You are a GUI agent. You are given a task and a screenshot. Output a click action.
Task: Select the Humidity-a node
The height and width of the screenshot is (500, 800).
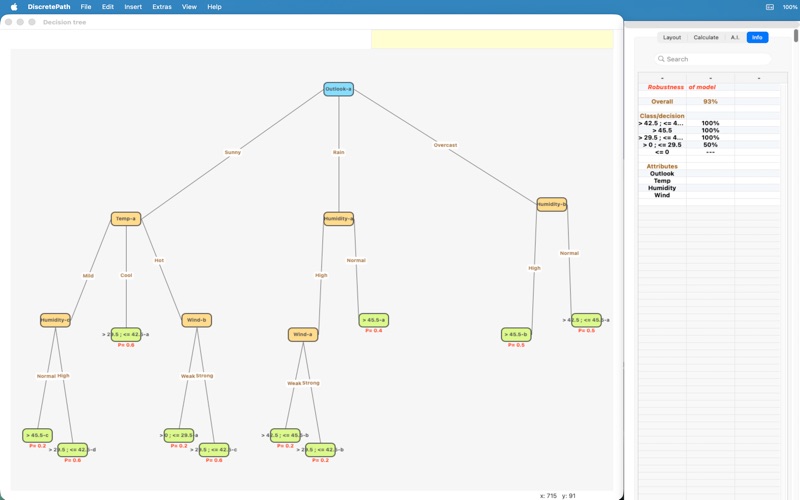pos(339,219)
